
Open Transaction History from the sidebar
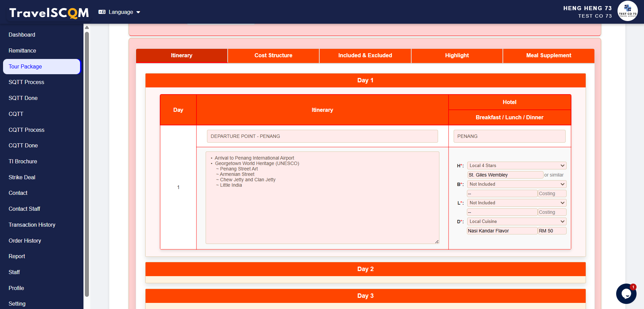pos(32,225)
